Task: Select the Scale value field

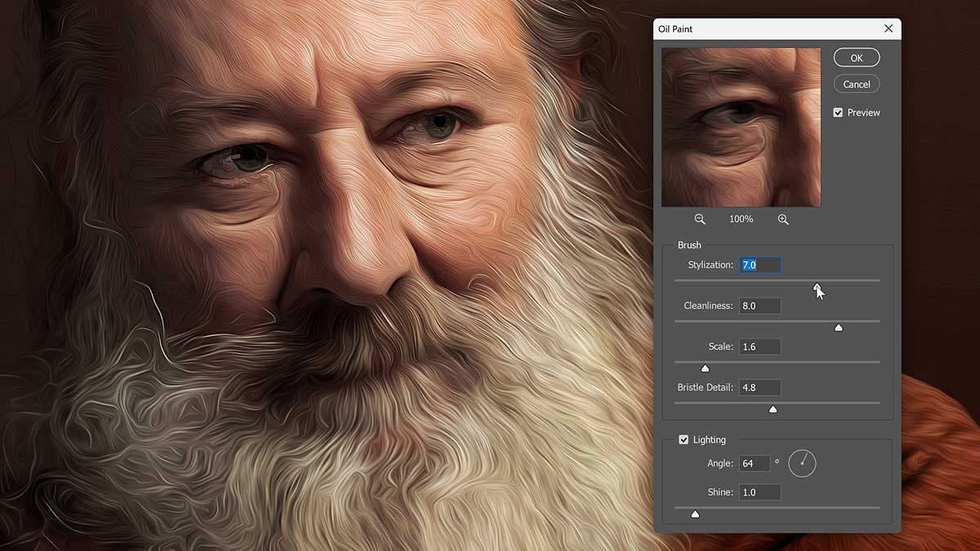Action: coord(759,347)
